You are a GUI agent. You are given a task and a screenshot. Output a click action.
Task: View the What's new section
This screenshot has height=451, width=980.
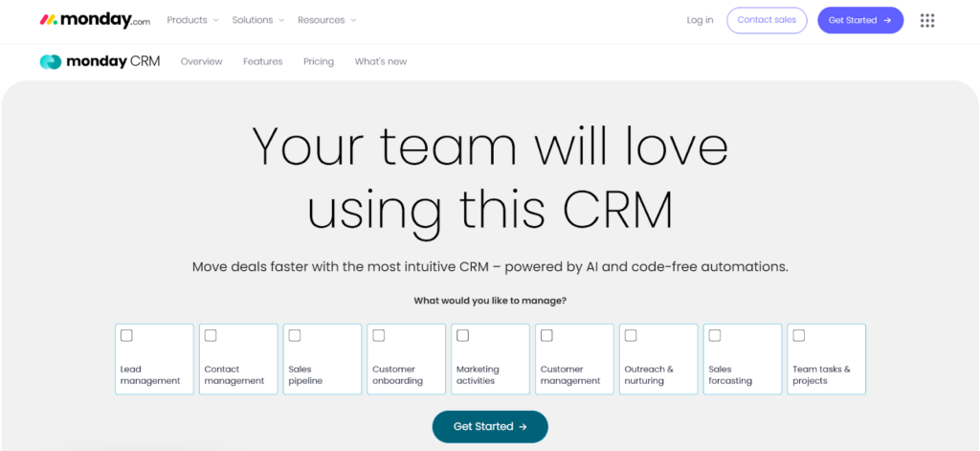point(380,61)
